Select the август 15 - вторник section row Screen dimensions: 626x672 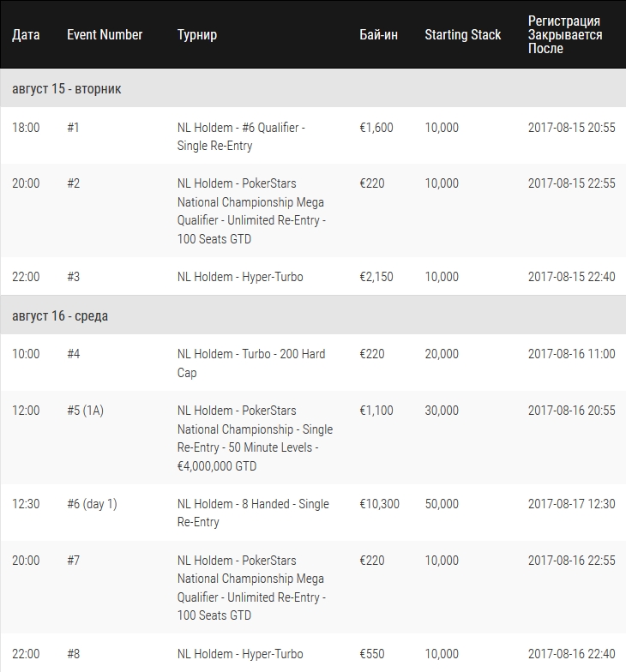[313, 88]
